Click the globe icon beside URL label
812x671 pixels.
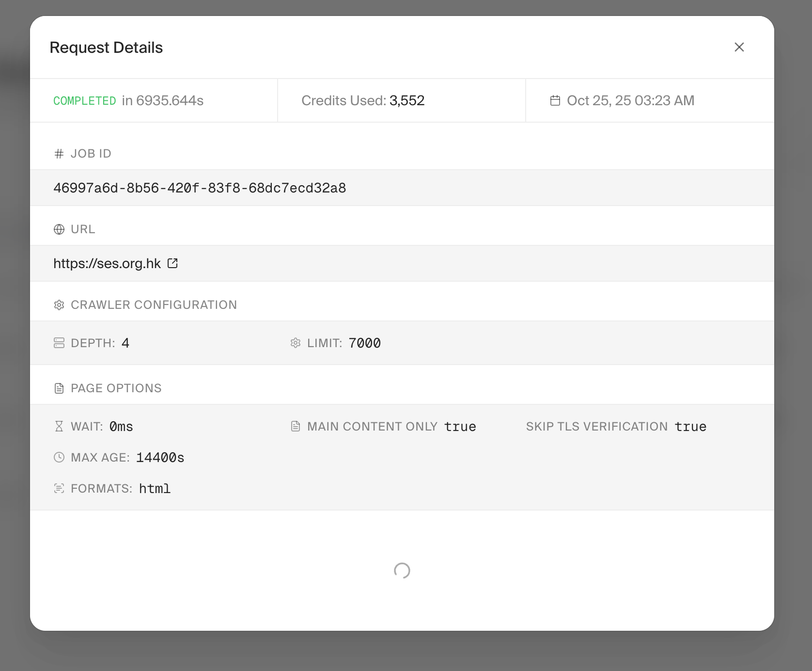(59, 229)
